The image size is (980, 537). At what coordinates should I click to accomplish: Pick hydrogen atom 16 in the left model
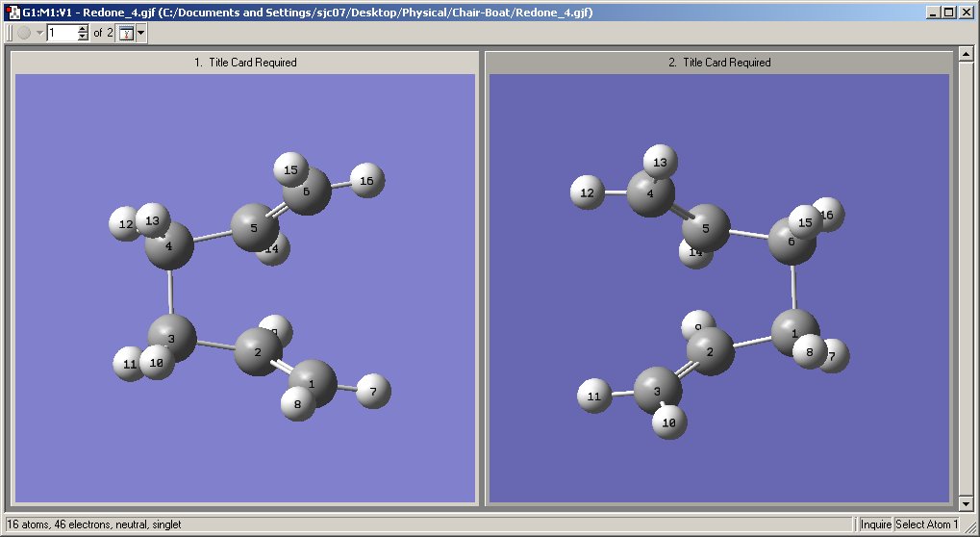[366, 180]
